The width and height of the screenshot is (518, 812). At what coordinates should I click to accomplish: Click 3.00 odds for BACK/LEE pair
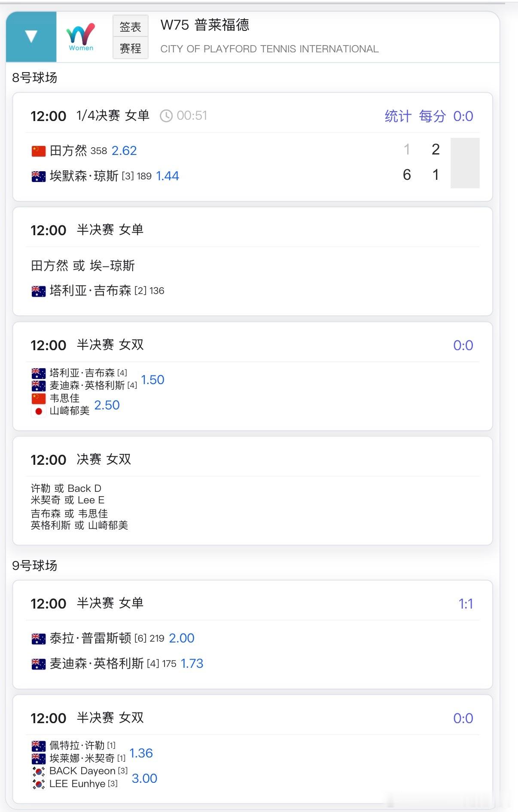pos(144,778)
